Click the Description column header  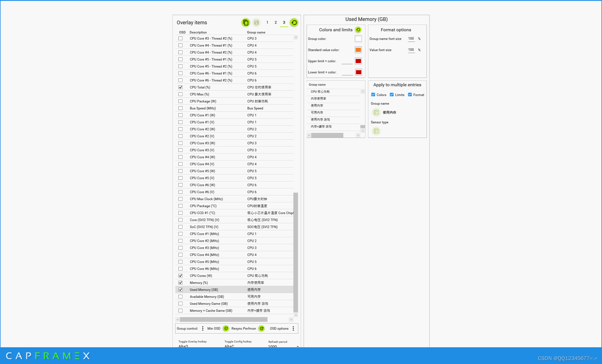click(198, 32)
